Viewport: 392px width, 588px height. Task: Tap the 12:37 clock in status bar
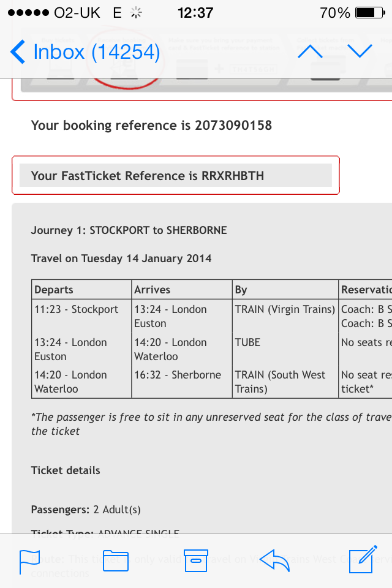(x=195, y=13)
